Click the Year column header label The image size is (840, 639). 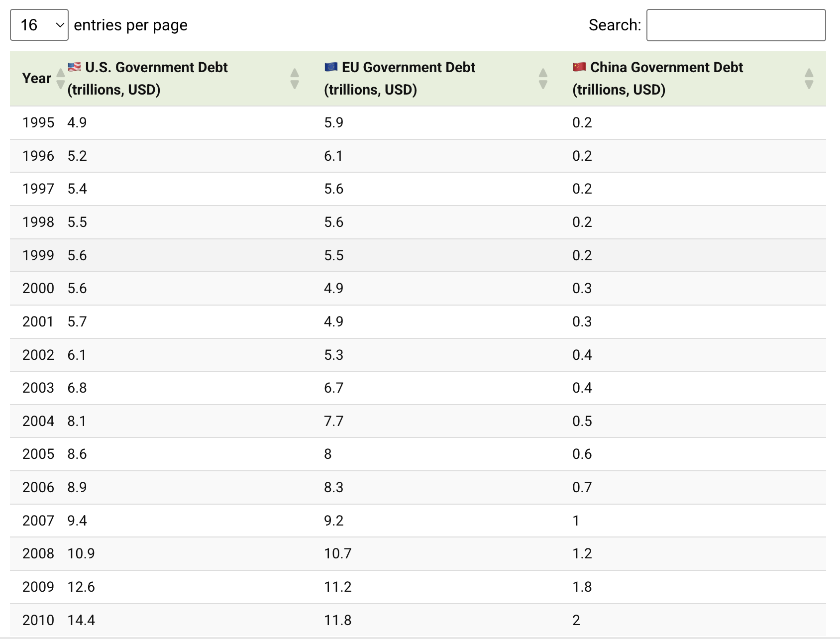tap(36, 79)
